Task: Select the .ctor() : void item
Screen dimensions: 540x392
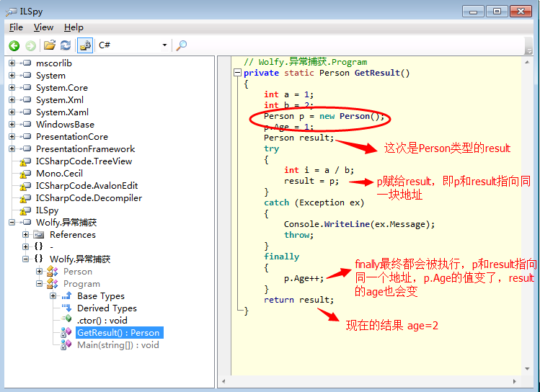Action: point(102,321)
